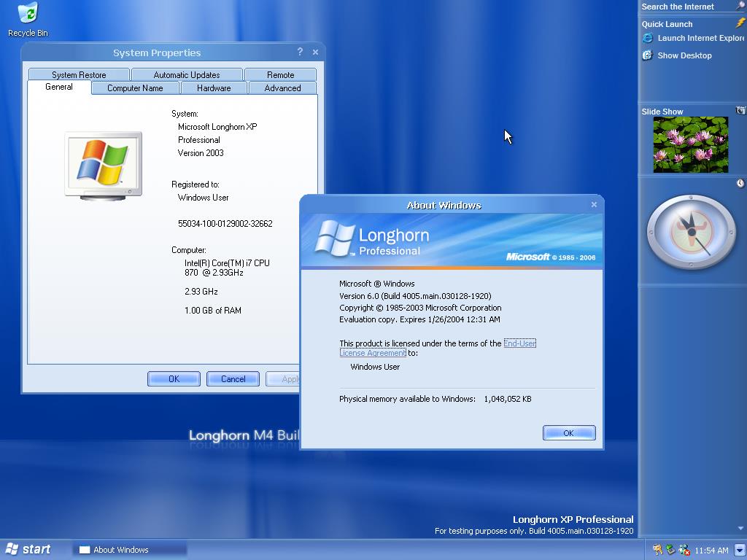Open the Remote tab
Viewport: 747px width, 560px height.
pyautogui.click(x=281, y=75)
